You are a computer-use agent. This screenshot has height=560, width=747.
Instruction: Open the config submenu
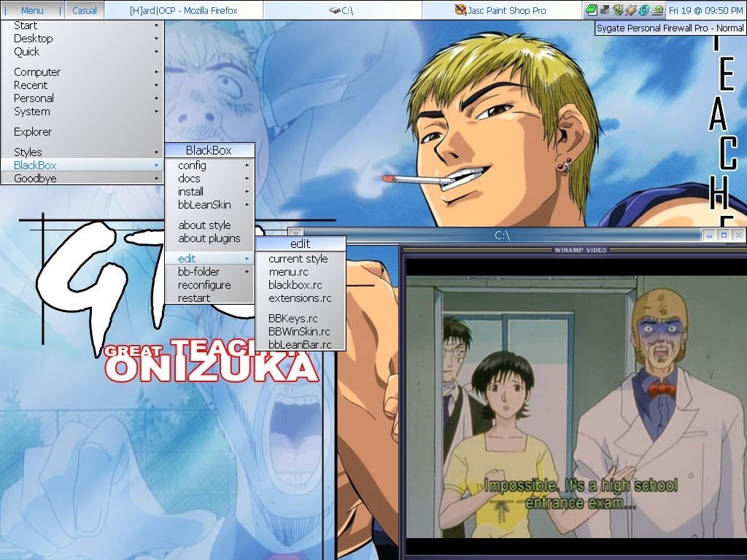[209, 166]
